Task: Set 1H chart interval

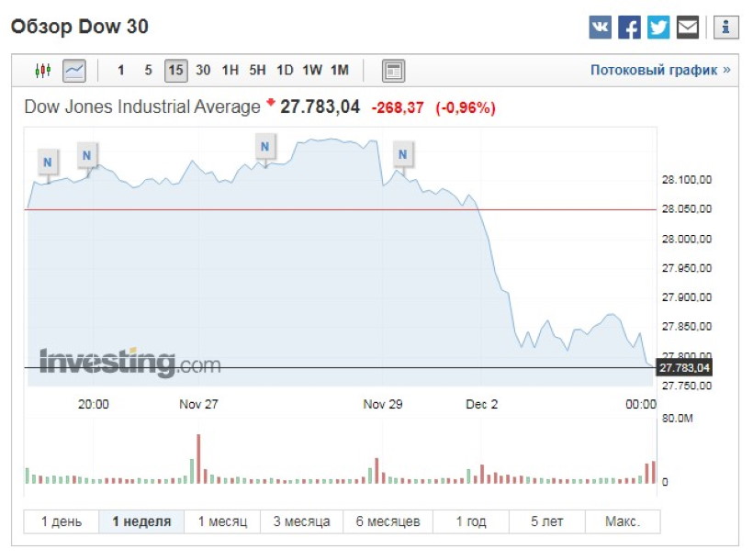Action: point(230,71)
